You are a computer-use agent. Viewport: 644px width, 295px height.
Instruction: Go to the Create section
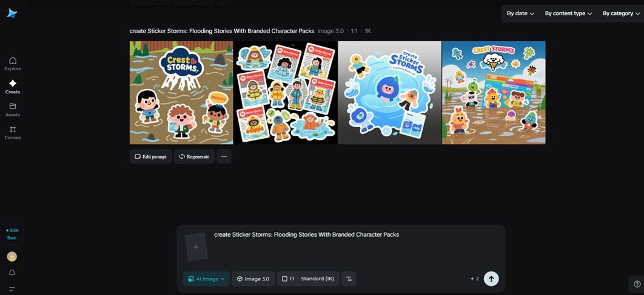click(13, 87)
